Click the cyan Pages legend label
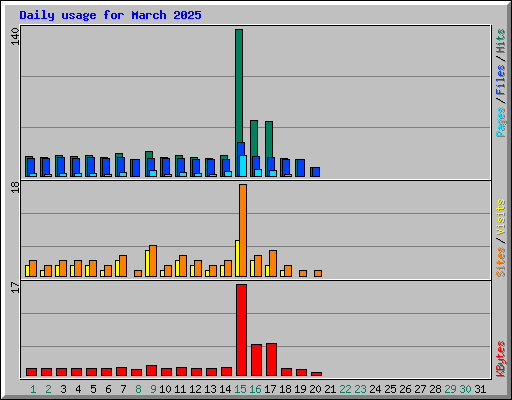The width and height of the screenshot is (512, 400). coord(500,122)
